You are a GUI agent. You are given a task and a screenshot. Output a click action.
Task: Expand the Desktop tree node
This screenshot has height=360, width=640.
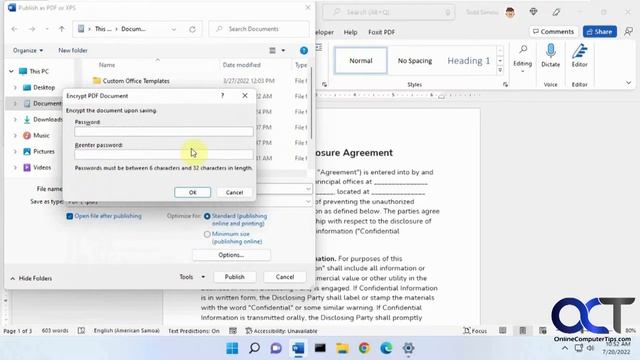tap(16, 87)
